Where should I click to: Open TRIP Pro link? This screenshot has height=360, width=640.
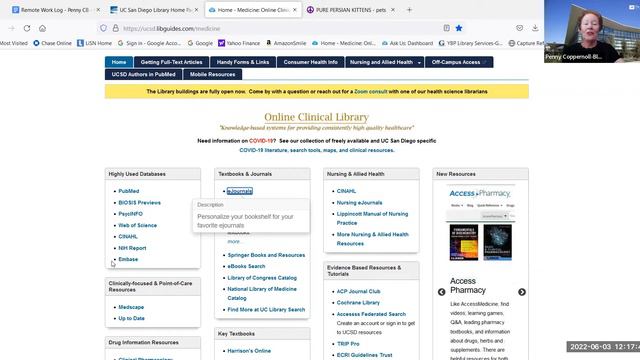coord(348,344)
